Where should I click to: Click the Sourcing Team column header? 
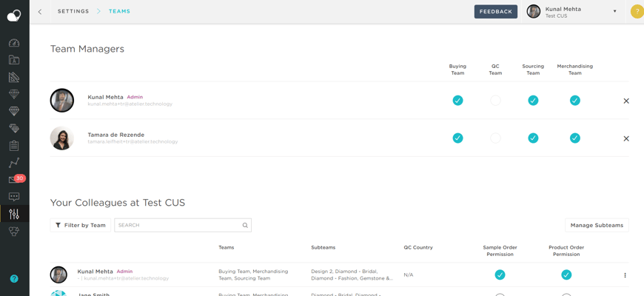point(533,70)
